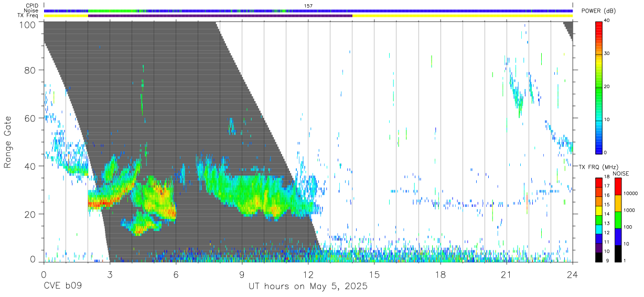Image resolution: width=644 pixels, height=297 pixels.
Task: Click the blue-green Noise strip above the plot
Action: 308,10
